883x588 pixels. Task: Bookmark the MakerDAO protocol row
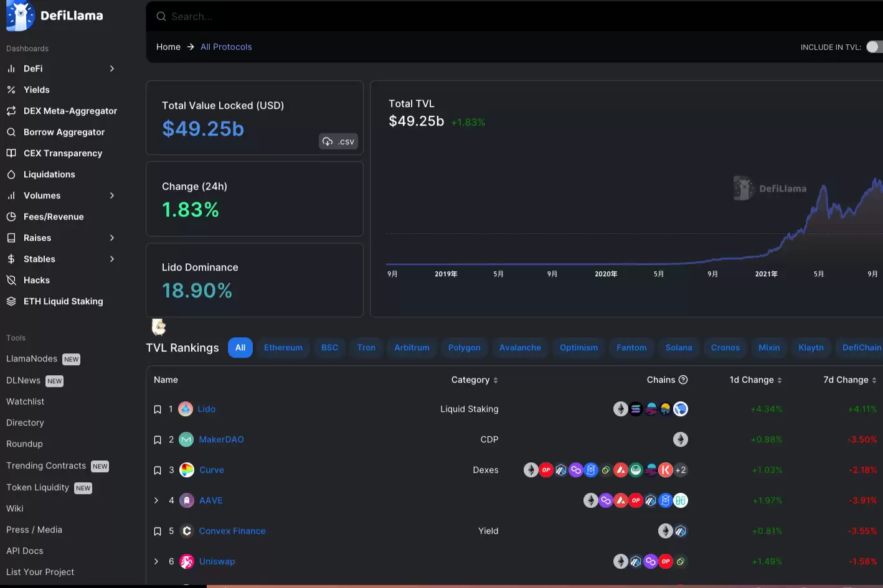coord(158,440)
